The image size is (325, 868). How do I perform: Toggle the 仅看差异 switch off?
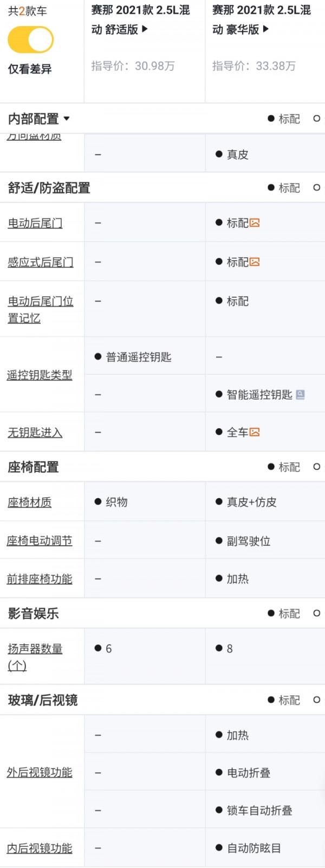tap(29, 39)
